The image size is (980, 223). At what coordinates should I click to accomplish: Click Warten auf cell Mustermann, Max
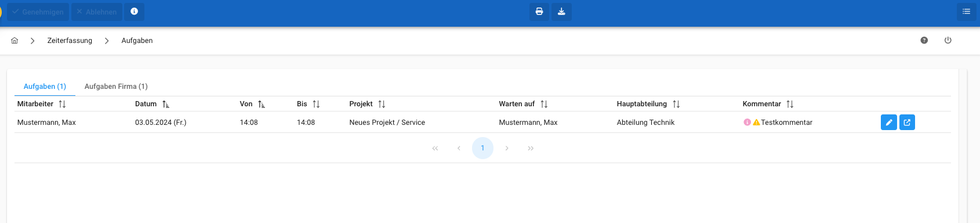click(528, 123)
